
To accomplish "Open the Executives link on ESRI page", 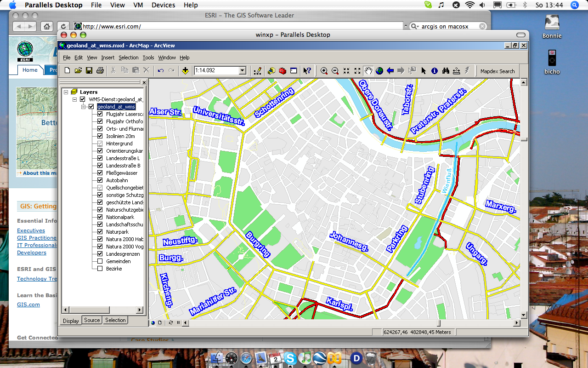I will pyautogui.click(x=31, y=230).
